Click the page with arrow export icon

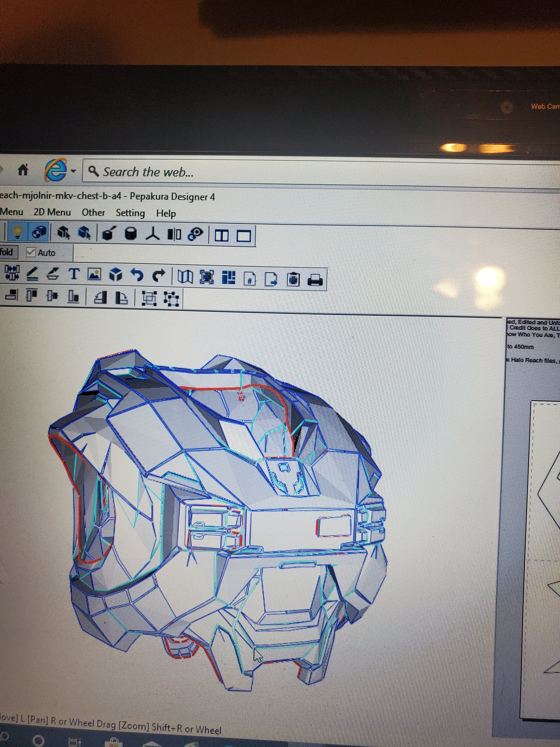pyautogui.click(x=271, y=279)
